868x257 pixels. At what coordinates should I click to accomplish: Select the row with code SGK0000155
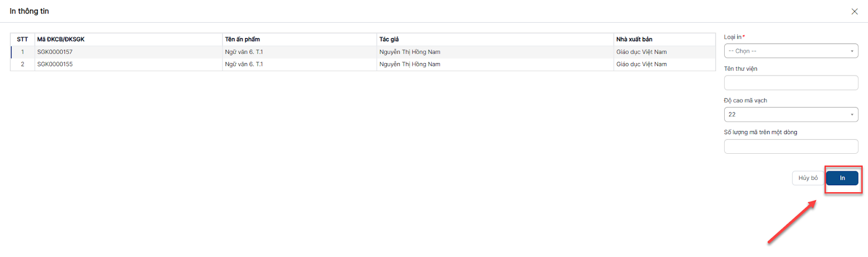coord(55,64)
